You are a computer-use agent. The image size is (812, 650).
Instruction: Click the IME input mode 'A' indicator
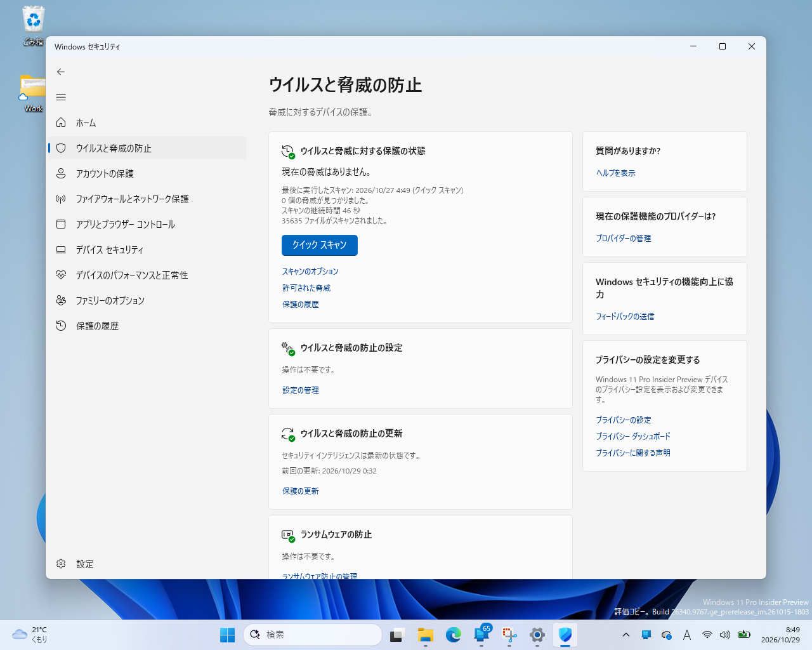[687, 635]
